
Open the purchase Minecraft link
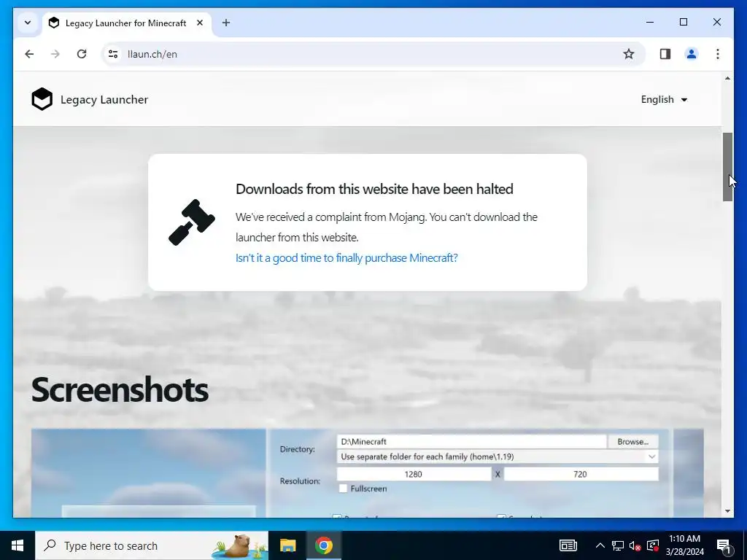pyautogui.click(x=347, y=257)
